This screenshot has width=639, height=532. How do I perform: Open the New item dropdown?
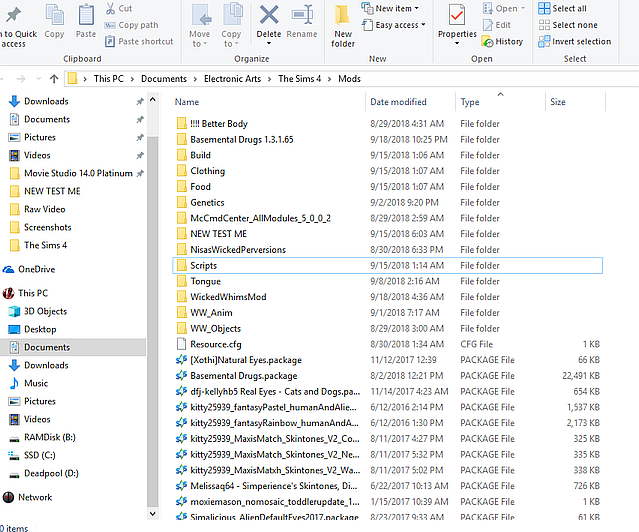(x=390, y=8)
